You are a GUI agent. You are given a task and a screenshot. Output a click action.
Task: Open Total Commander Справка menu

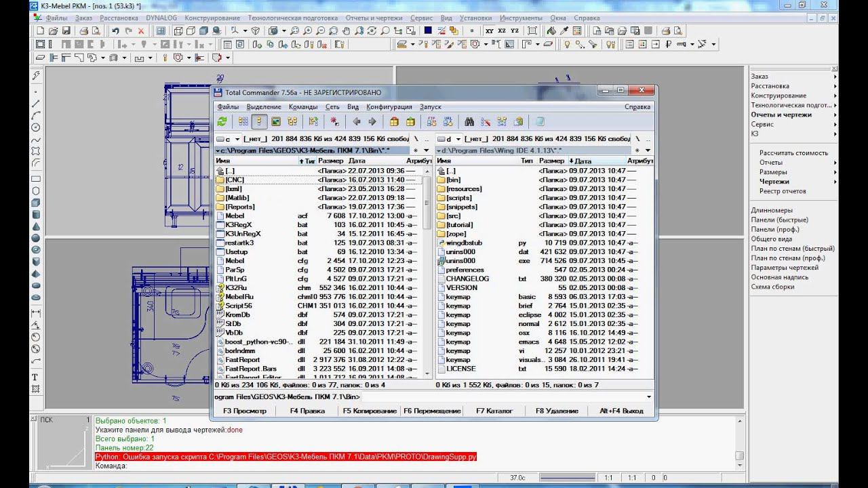[637, 106]
